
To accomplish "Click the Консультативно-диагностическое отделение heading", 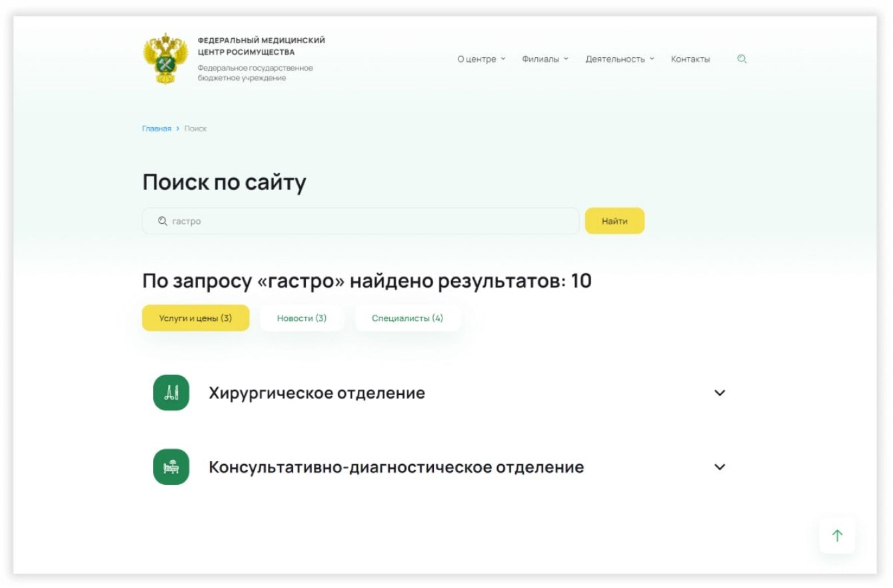I will click(x=397, y=467).
